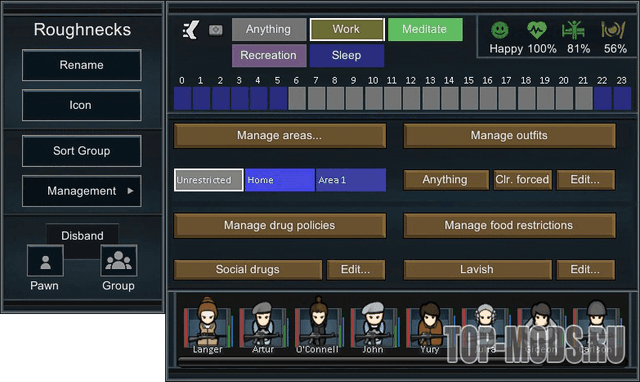The height and width of the screenshot is (382, 640).
Task: Rename the Roughnecks group
Action: (82, 65)
